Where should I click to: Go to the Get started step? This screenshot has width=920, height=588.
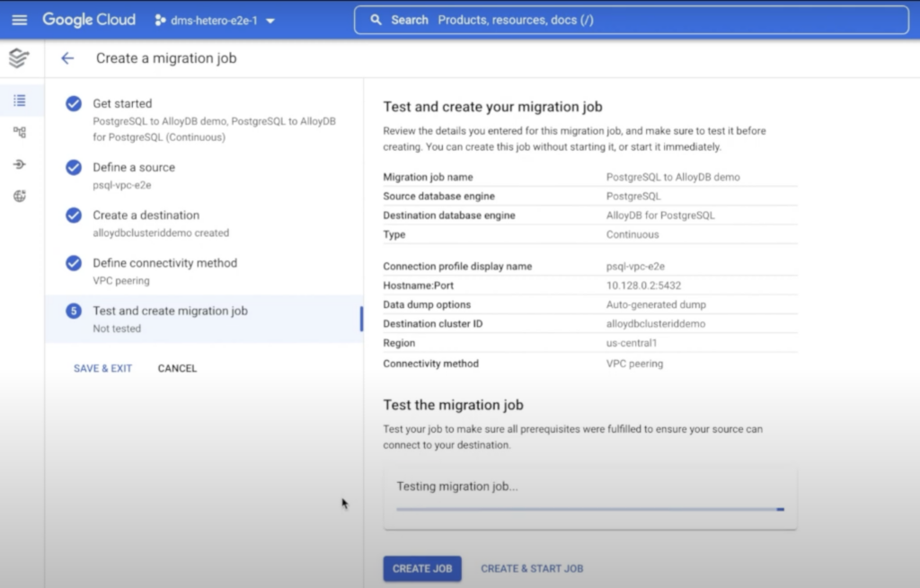[x=204, y=119]
